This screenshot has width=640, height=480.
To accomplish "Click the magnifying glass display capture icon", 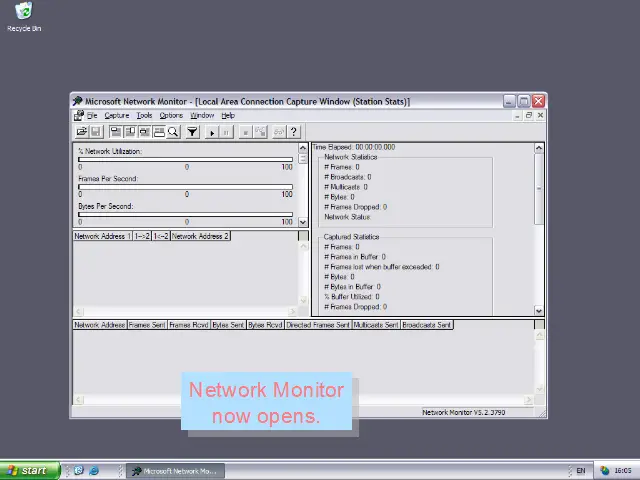I will [x=173, y=132].
